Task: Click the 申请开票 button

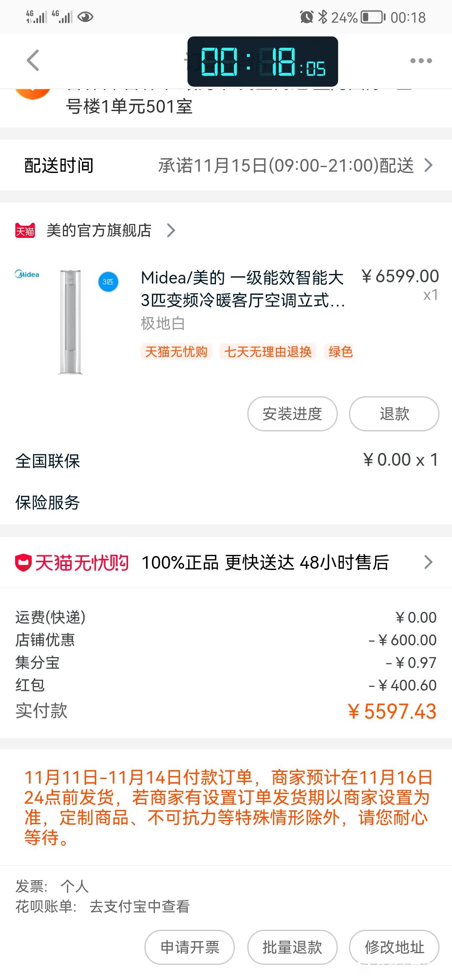Action: 190,947
